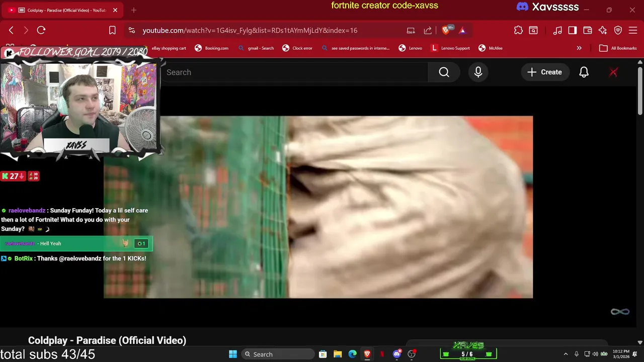The width and height of the screenshot is (644, 362).
Task: Open Netflix from the taskbar
Action: (x=382, y=354)
